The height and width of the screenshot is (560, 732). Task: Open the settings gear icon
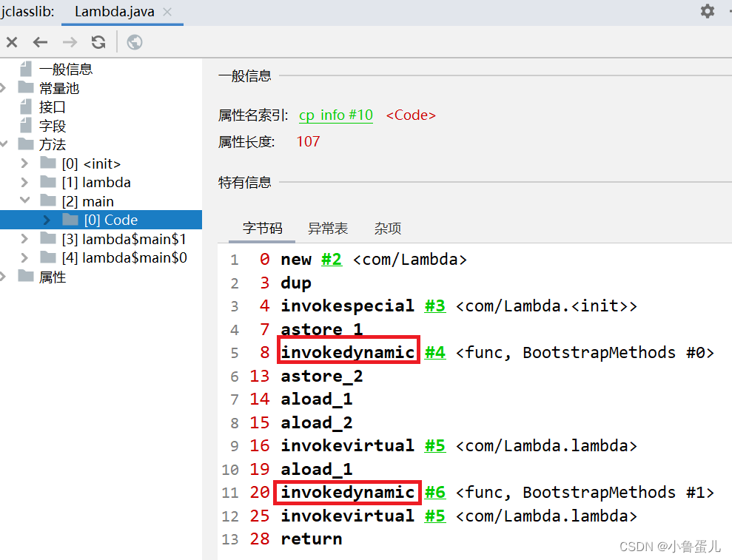(x=707, y=12)
